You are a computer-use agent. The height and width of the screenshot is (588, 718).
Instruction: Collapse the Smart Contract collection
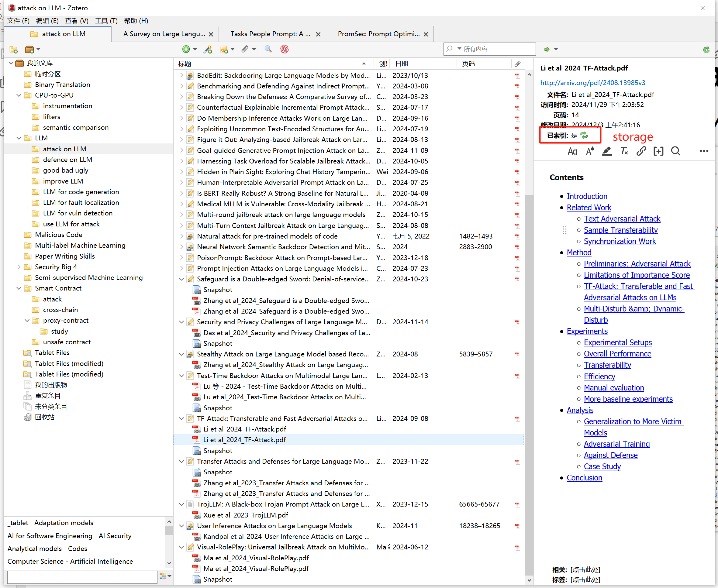(19, 289)
